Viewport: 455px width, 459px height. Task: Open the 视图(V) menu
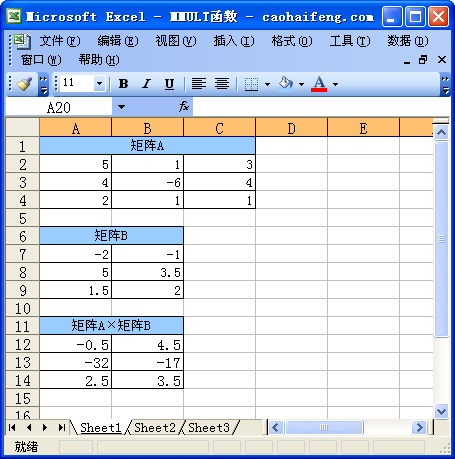click(x=176, y=41)
